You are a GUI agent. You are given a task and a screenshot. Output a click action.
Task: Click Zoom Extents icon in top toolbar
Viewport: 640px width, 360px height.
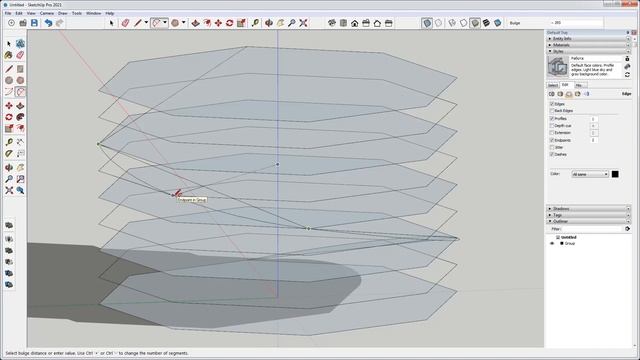click(x=303, y=23)
